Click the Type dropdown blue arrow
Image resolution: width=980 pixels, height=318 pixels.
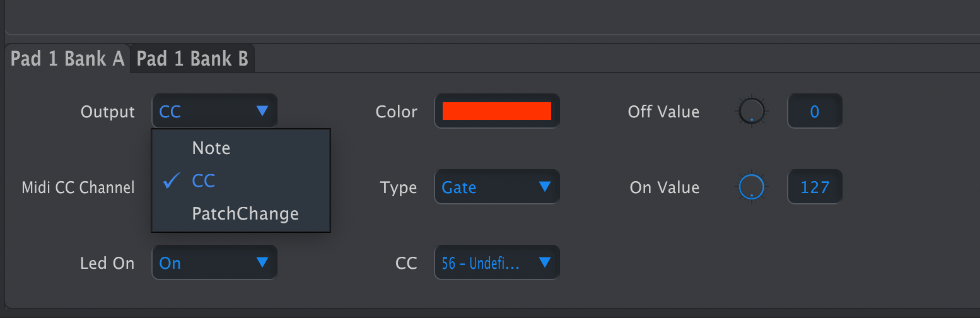[545, 187]
